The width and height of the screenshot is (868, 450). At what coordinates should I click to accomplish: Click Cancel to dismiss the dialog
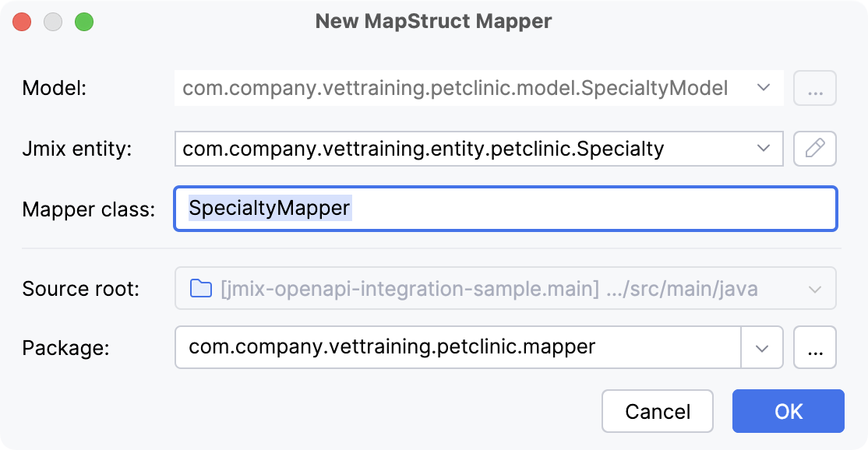click(657, 411)
